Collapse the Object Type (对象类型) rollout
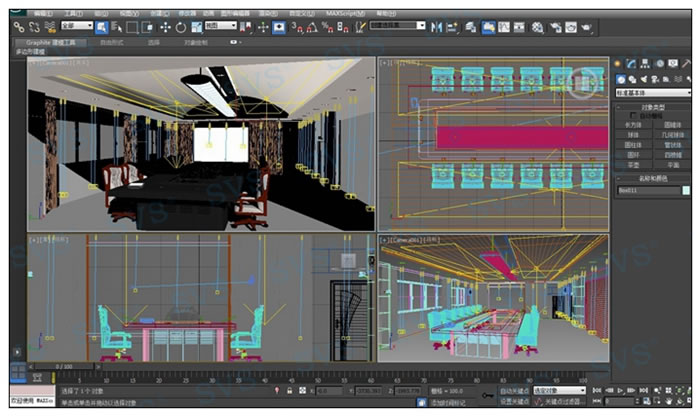700x416 pixels. click(651, 106)
